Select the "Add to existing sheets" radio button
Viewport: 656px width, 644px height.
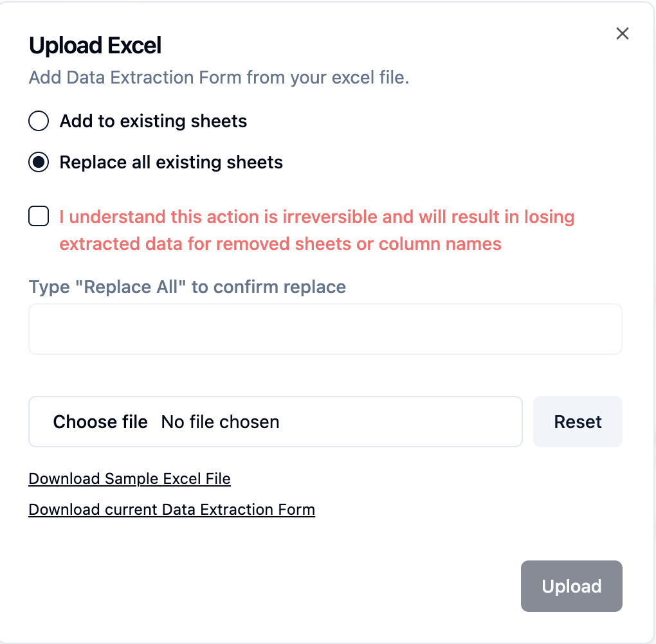(x=39, y=121)
